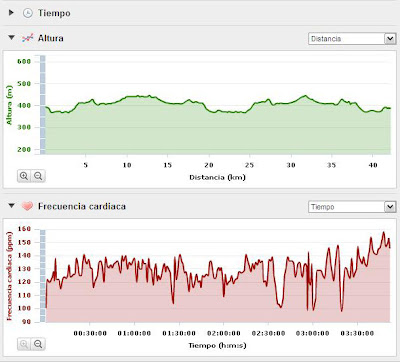
Task: Click the Altura chart vertical range bar
Action: pyautogui.click(x=43, y=105)
